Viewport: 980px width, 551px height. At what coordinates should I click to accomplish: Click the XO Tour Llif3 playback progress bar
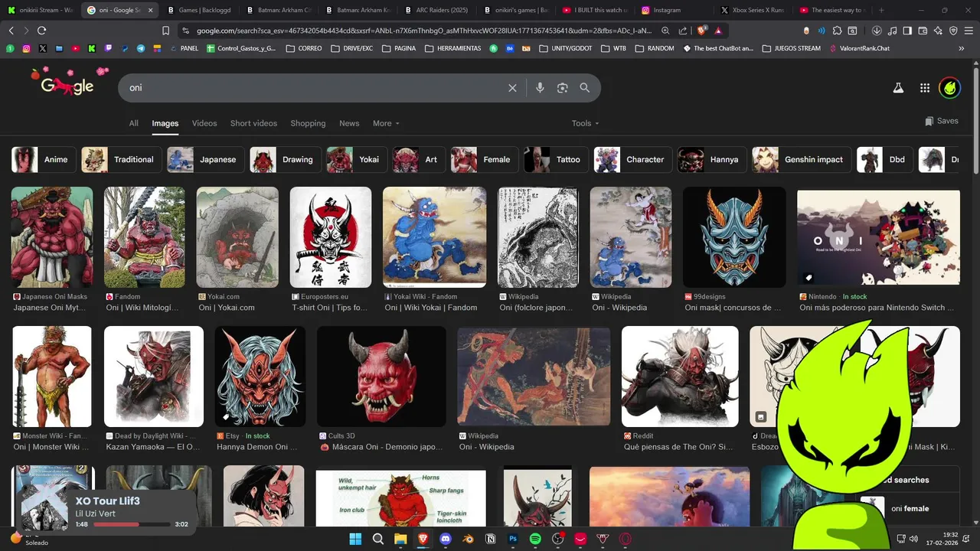click(132, 524)
